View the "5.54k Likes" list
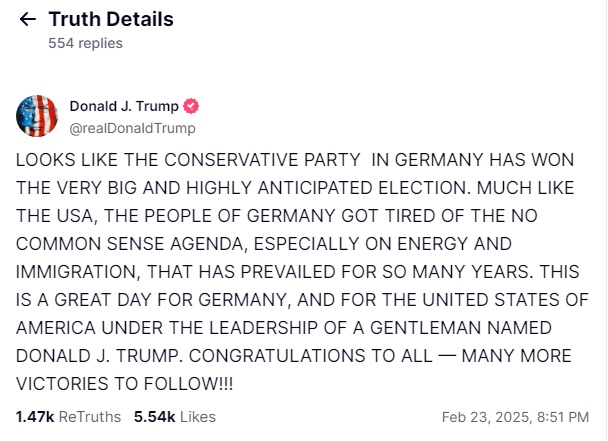This screenshot has height=441, width=608. (x=174, y=416)
